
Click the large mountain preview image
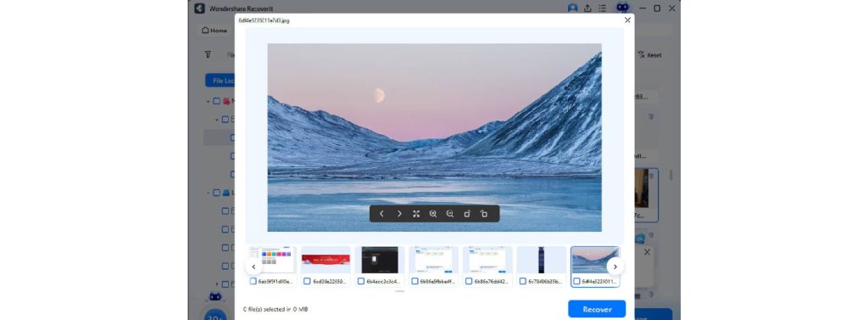pyautogui.click(x=434, y=137)
